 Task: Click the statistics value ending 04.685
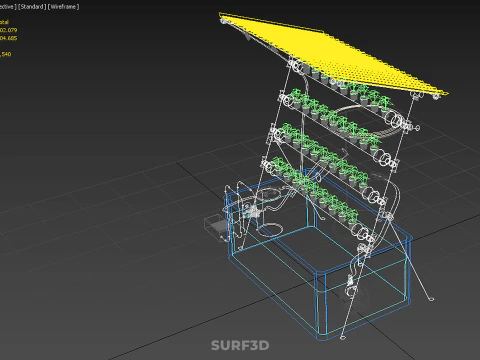[x=8, y=38]
